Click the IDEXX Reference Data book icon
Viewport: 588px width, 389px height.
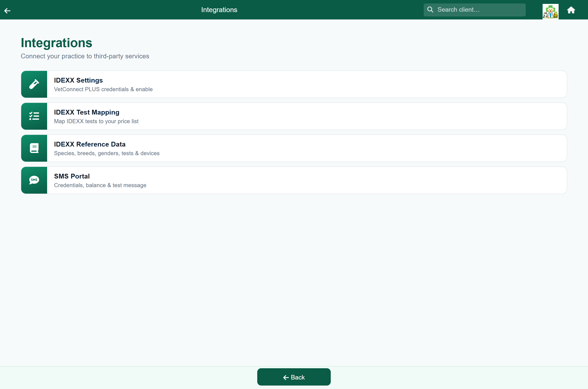click(34, 148)
